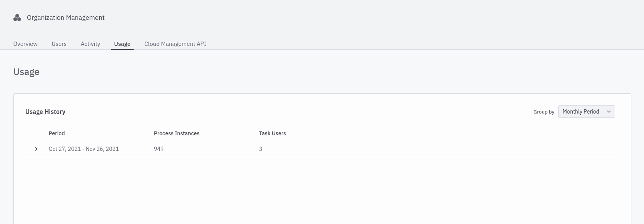Collapse the Monthly Period selector
The width and height of the screenshot is (644, 224).
click(x=586, y=112)
